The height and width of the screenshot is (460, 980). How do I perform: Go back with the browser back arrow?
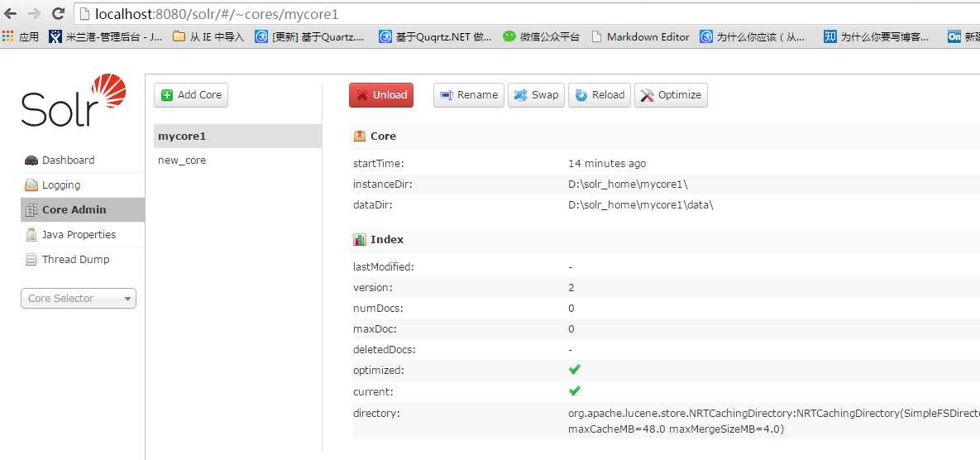point(10,13)
